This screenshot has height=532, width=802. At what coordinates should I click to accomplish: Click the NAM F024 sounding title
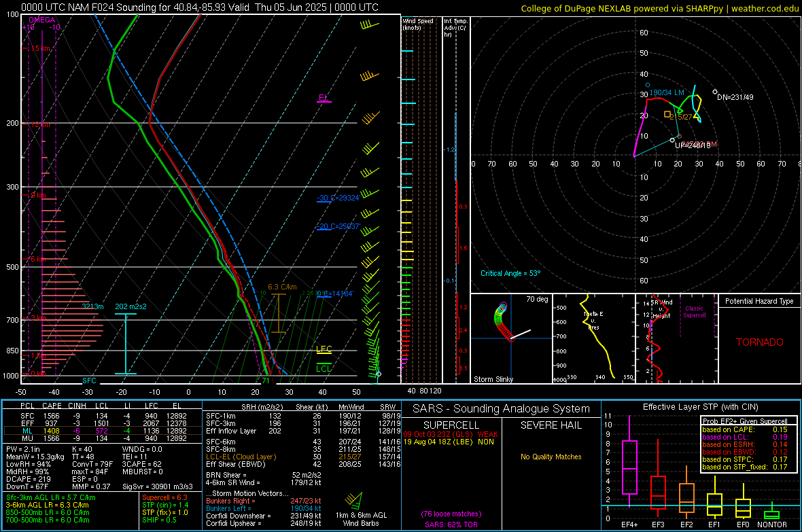199,7
